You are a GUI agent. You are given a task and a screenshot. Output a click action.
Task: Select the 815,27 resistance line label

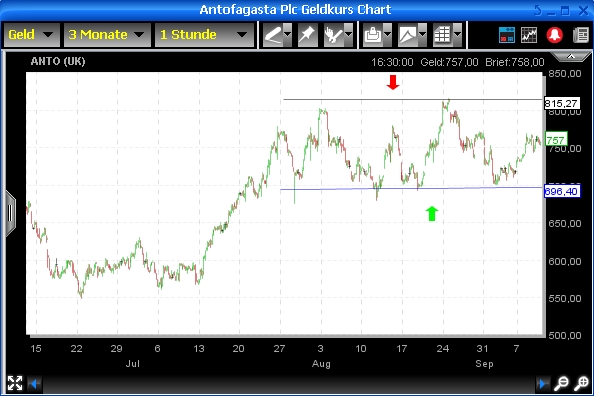pyautogui.click(x=562, y=103)
